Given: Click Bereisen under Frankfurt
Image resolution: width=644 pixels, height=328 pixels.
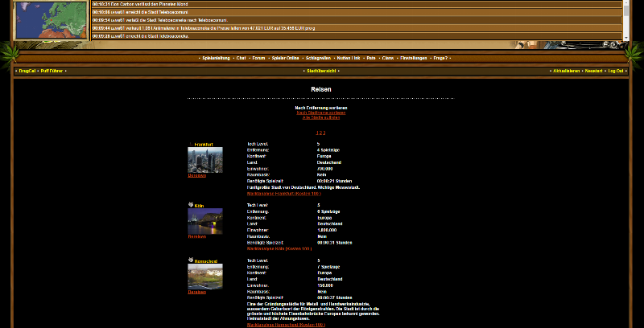Looking at the screenshot, I should [x=197, y=175].
